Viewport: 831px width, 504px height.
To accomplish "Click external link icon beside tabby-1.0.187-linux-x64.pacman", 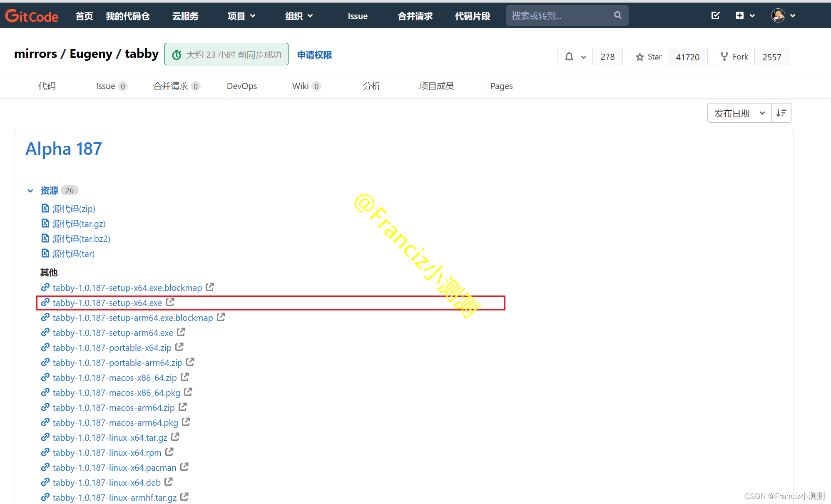I will [184, 467].
